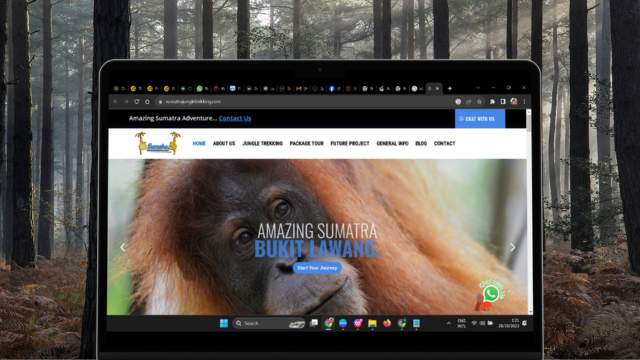Viewport: 640px width, 360px height.
Task: Open the ABOUT US menu item
Action: pos(224,143)
